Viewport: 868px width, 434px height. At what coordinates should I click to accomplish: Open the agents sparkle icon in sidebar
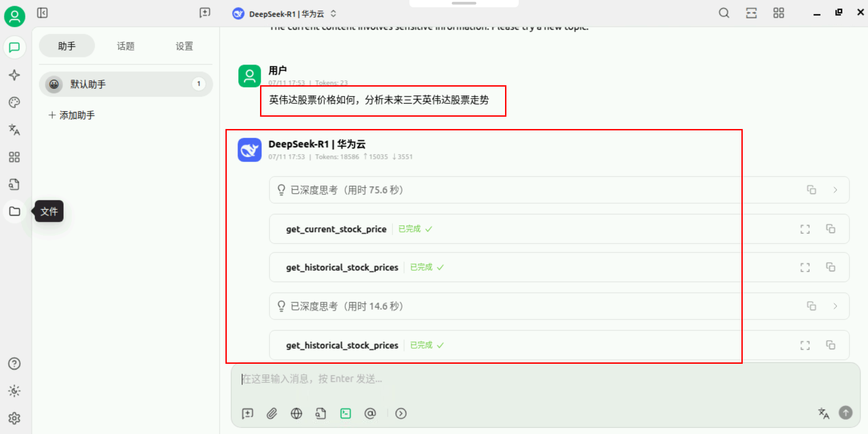tap(15, 75)
